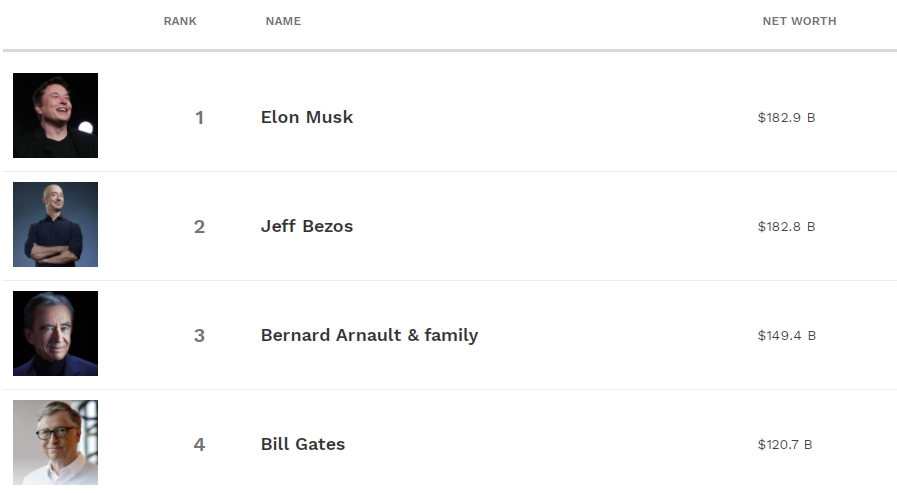Open Elon Musk's profile photo
Viewport: 897px width, 493px height.
55,116
